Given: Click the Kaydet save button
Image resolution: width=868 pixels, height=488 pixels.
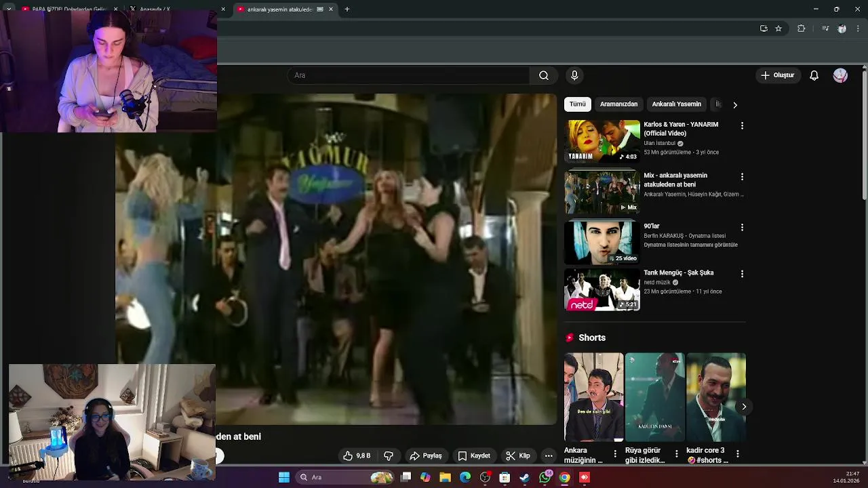Looking at the screenshot, I should click(474, 455).
